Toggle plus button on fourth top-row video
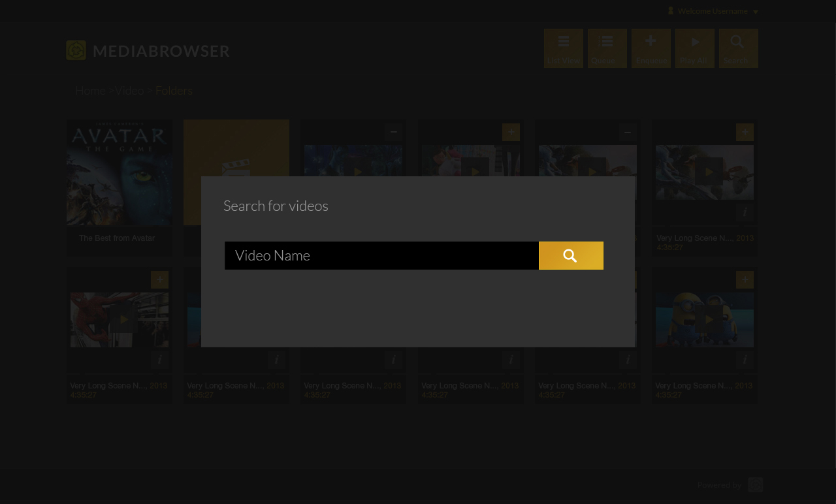The image size is (836, 504). [511, 132]
